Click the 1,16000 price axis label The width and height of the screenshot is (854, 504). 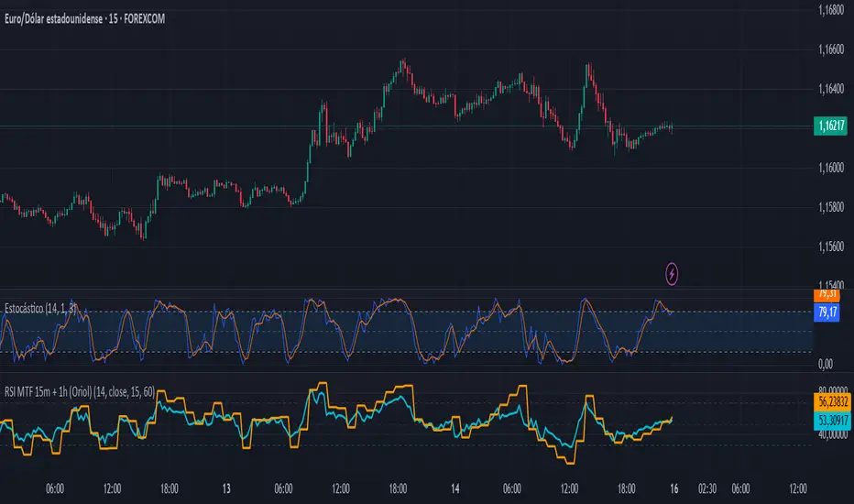(x=831, y=168)
